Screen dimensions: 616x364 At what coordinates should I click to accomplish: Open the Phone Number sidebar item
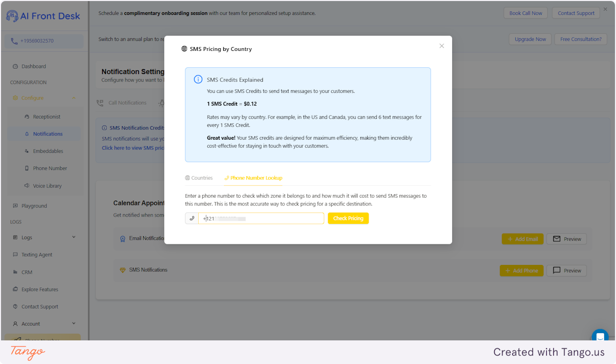(50, 168)
